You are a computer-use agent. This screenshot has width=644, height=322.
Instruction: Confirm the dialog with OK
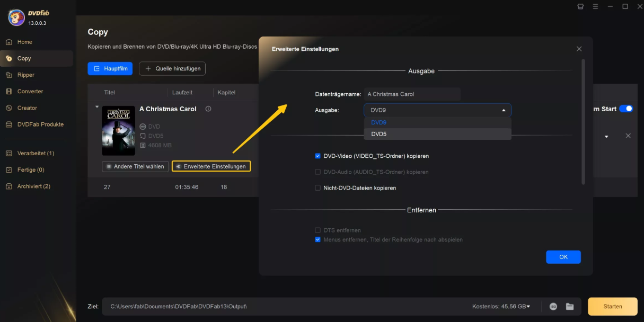(563, 257)
